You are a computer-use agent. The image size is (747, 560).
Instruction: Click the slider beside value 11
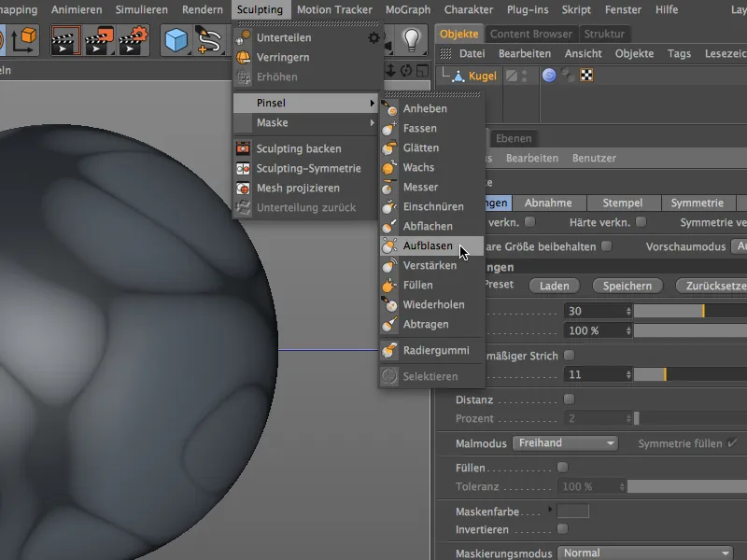pyautogui.click(x=690, y=375)
